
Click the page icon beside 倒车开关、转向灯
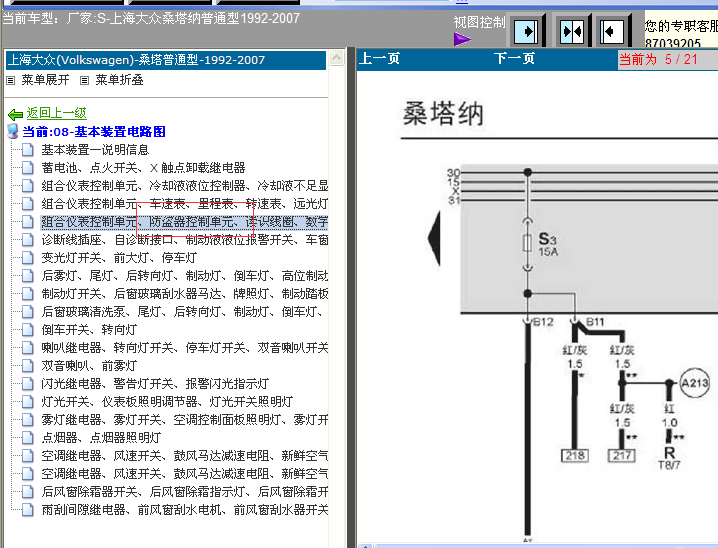(x=28, y=330)
